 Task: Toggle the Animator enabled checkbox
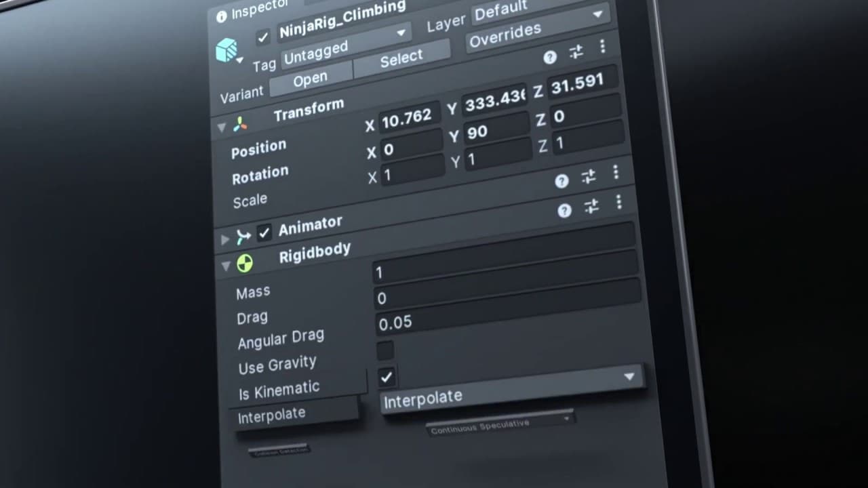tap(264, 233)
